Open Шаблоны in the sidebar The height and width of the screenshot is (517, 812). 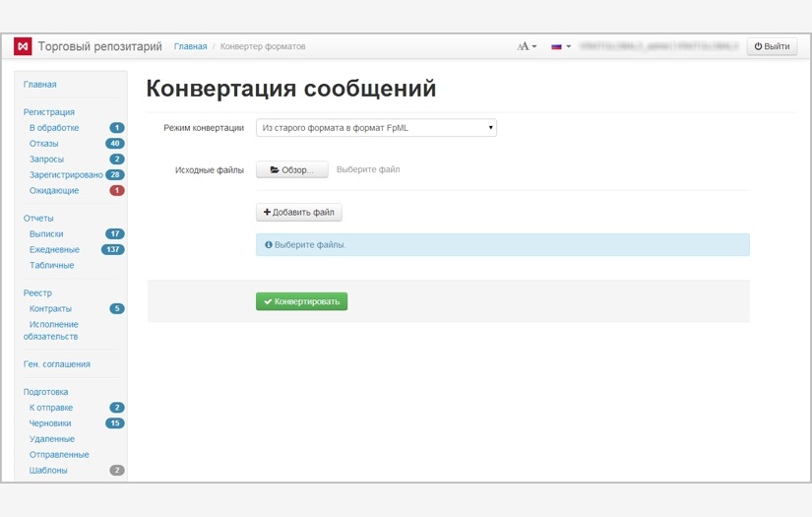coord(48,470)
